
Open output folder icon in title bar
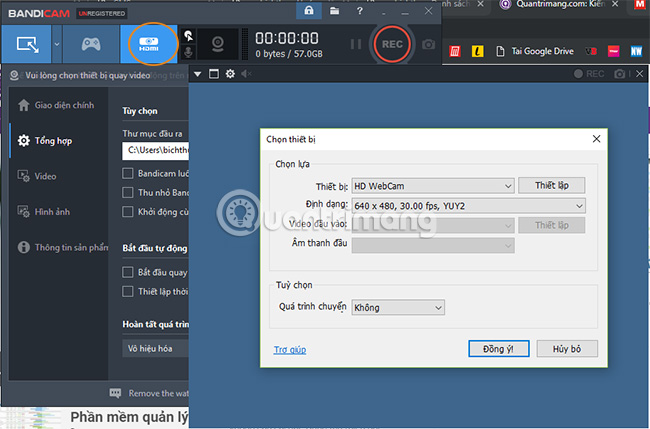click(x=335, y=11)
